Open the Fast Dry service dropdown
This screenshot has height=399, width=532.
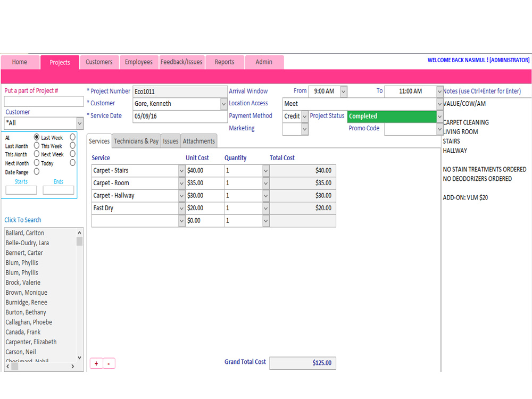click(182, 209)
